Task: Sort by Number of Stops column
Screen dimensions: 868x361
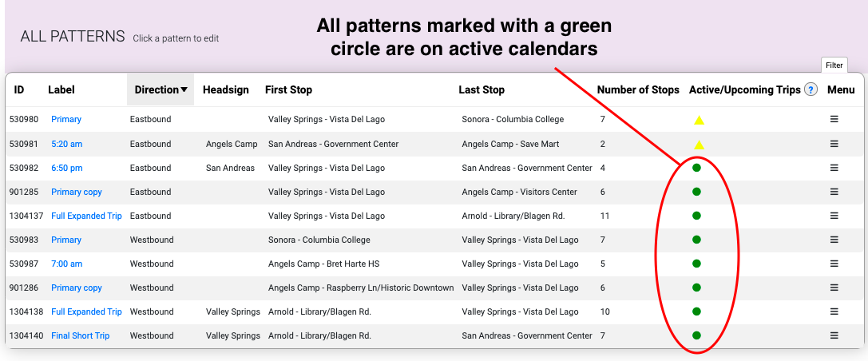Action: (638, 89)
